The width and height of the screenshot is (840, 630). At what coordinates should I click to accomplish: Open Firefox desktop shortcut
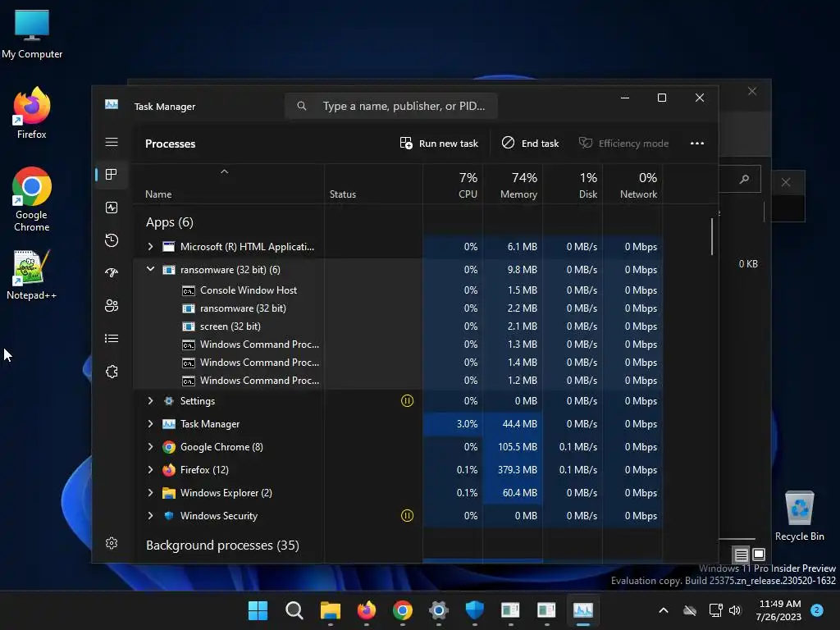click(x=32, y=113)
